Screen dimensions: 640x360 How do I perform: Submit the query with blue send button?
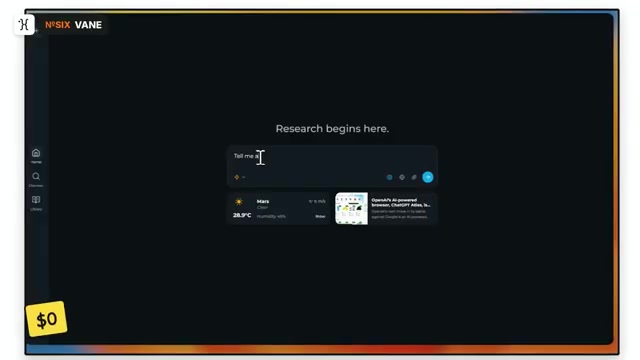click(427, 177)
